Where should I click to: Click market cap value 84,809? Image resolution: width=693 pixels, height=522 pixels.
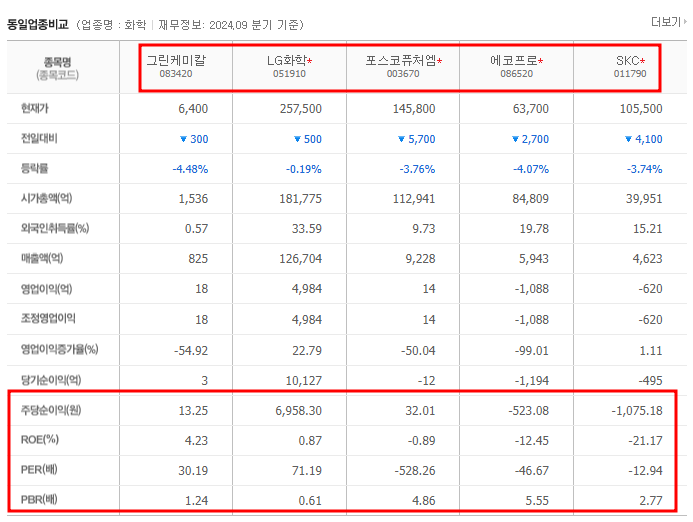click(x=531, y=199)
